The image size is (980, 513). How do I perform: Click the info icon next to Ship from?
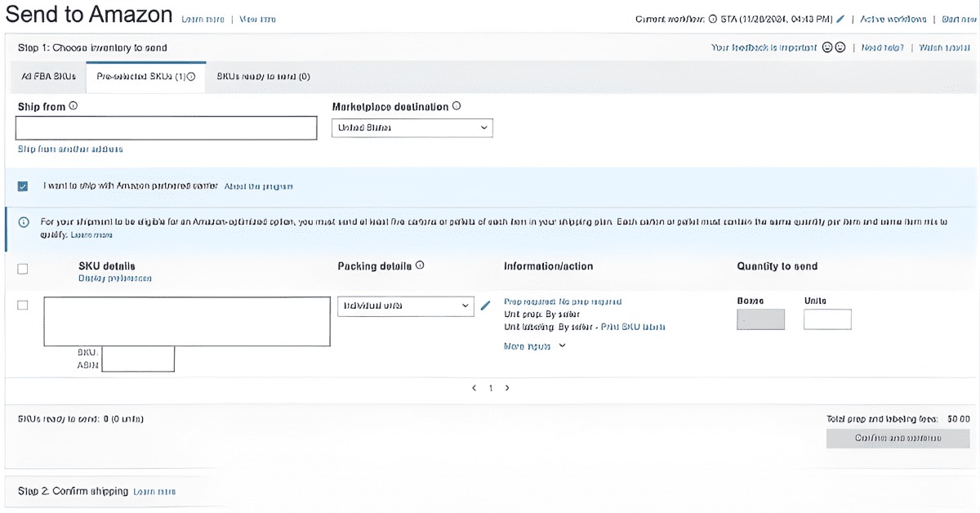73,106
